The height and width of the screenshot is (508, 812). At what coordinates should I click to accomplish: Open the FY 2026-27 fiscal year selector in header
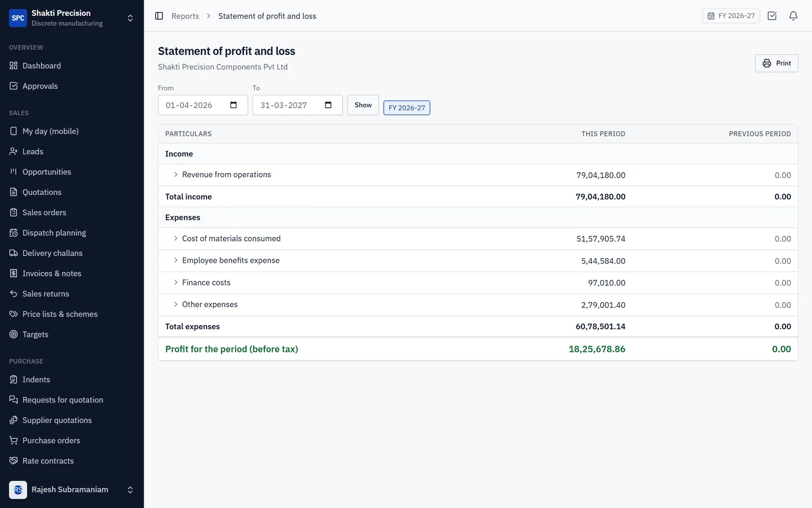point(731,16)
